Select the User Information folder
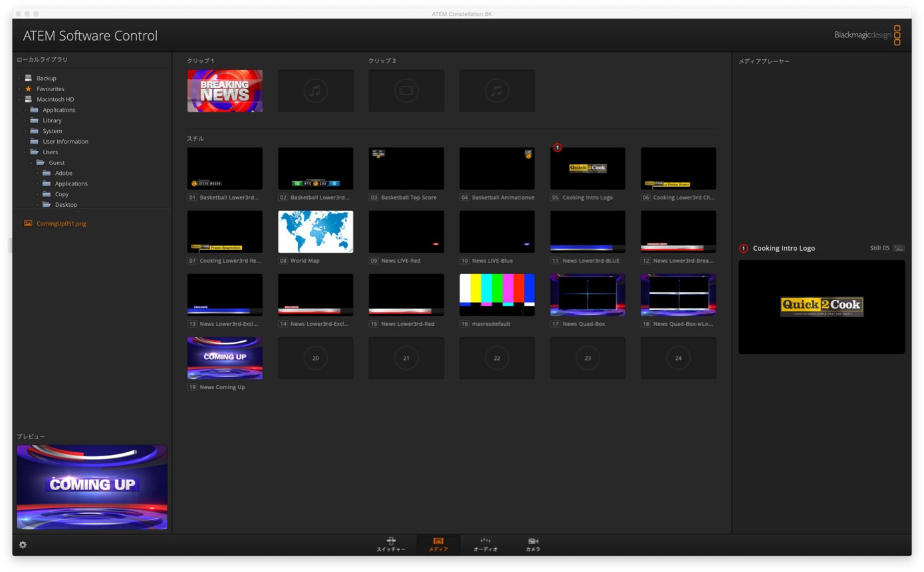This screenshot has width=924, height=572. coord(65,142)
